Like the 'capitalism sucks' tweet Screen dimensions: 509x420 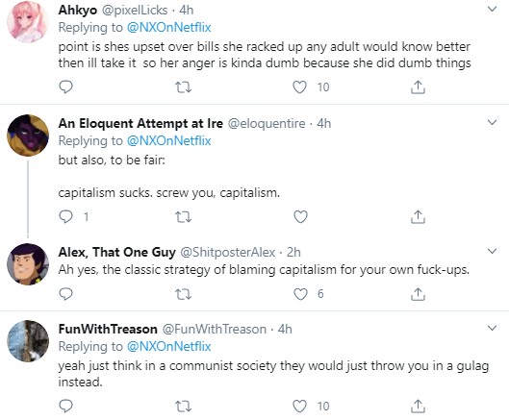[x=300, y=216]
